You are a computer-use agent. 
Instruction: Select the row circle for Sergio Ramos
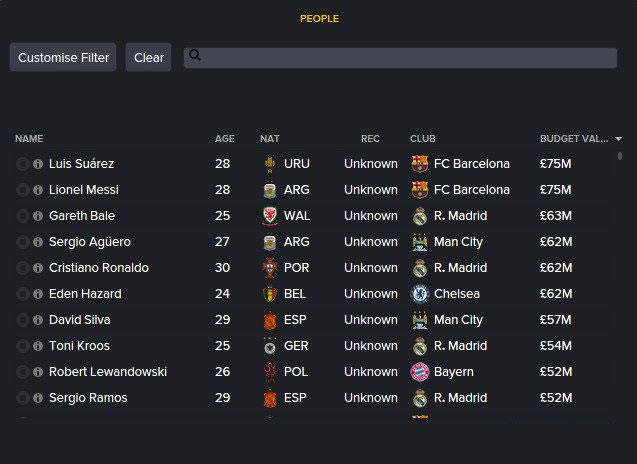(x=23, y=398)
